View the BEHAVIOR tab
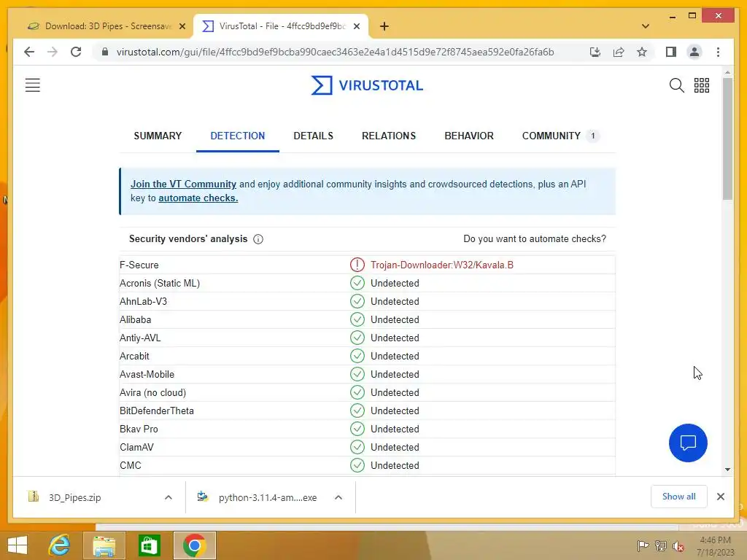 [x=469, y=136]
